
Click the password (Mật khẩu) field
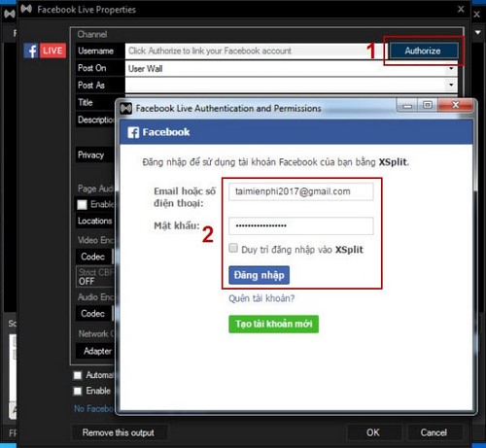301,225
